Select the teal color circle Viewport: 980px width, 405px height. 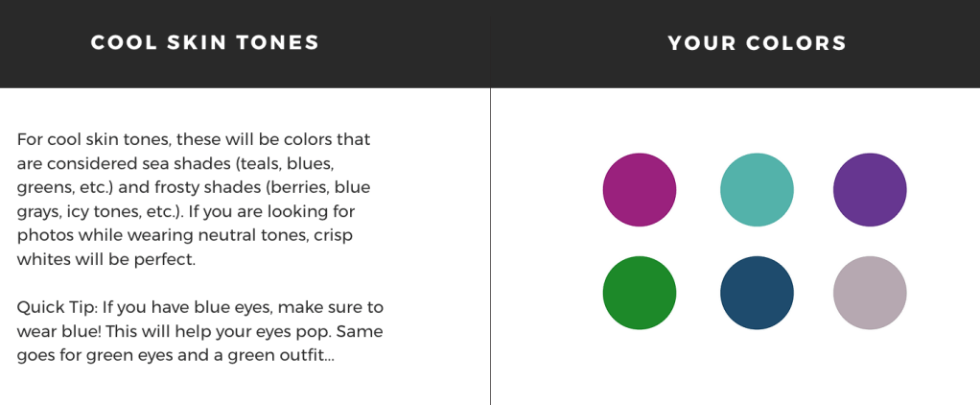pos(757,190)
